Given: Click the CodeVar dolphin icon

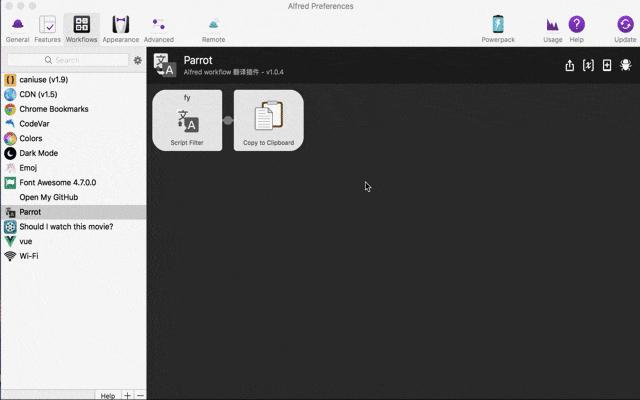Looking at the screenshot, I should point(10,123).
